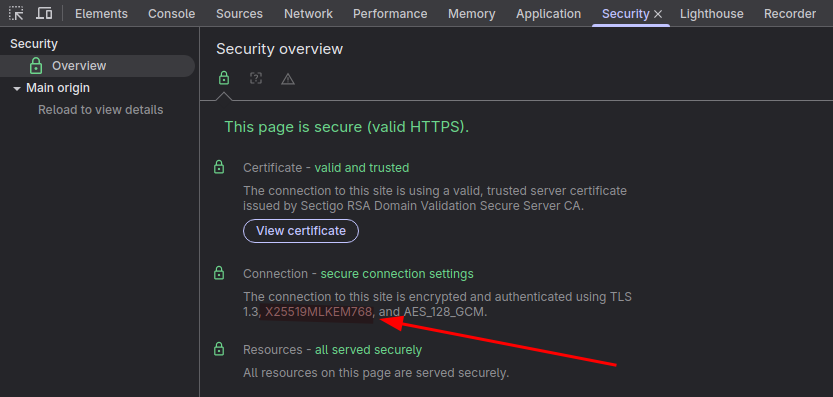The image size is (833, 397).
Task: Click the Security sidebar heading
Action: coord(34,44)
